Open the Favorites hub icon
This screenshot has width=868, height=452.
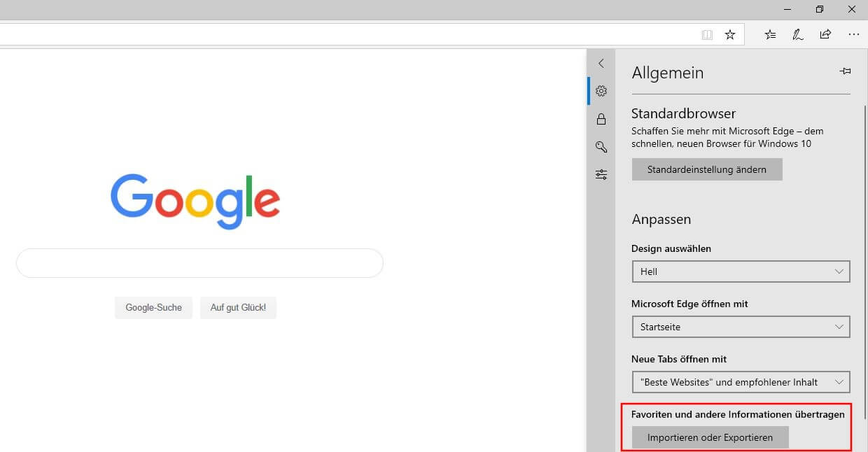pyautogui.click(x=771, y=34)
